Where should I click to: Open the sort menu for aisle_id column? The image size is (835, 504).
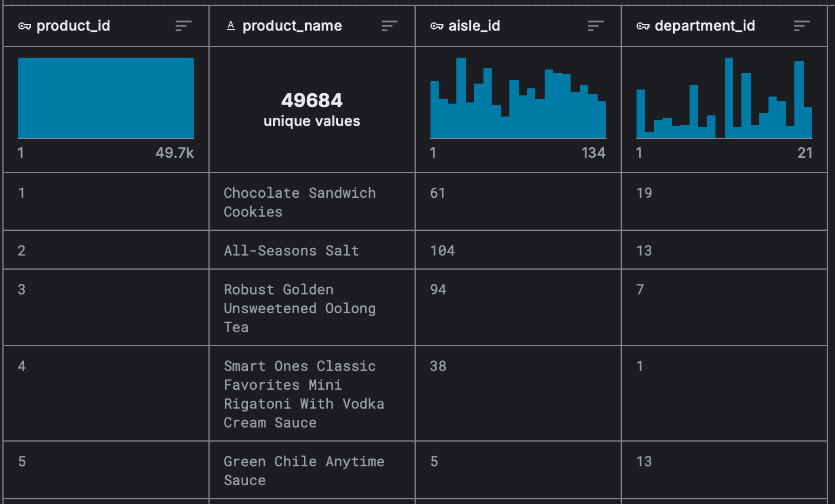[x=596, y=26]
